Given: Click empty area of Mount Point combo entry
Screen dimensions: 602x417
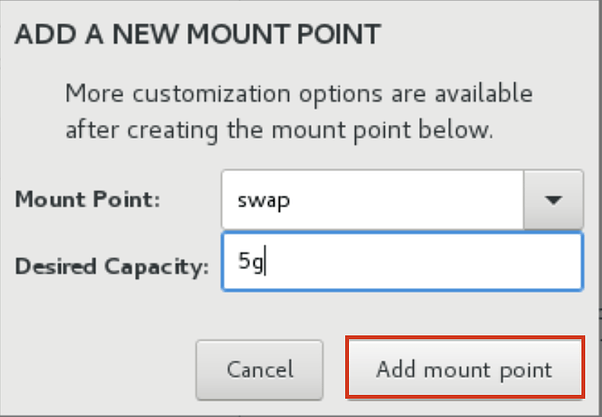Looking at the screenshot, I should (407, 200).
